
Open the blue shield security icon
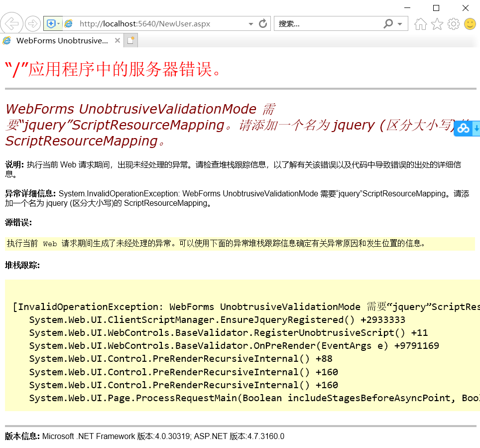pos(51,23)
